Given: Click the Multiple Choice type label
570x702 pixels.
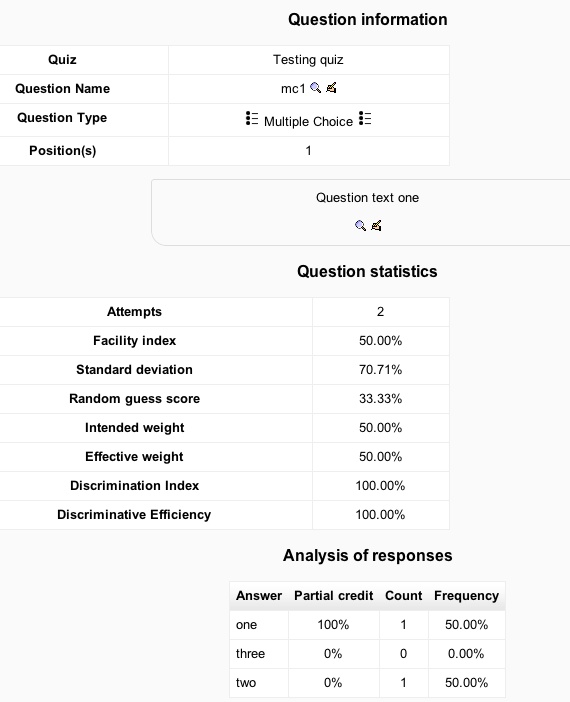Looking at the screenshot, I should click(309, 122).
